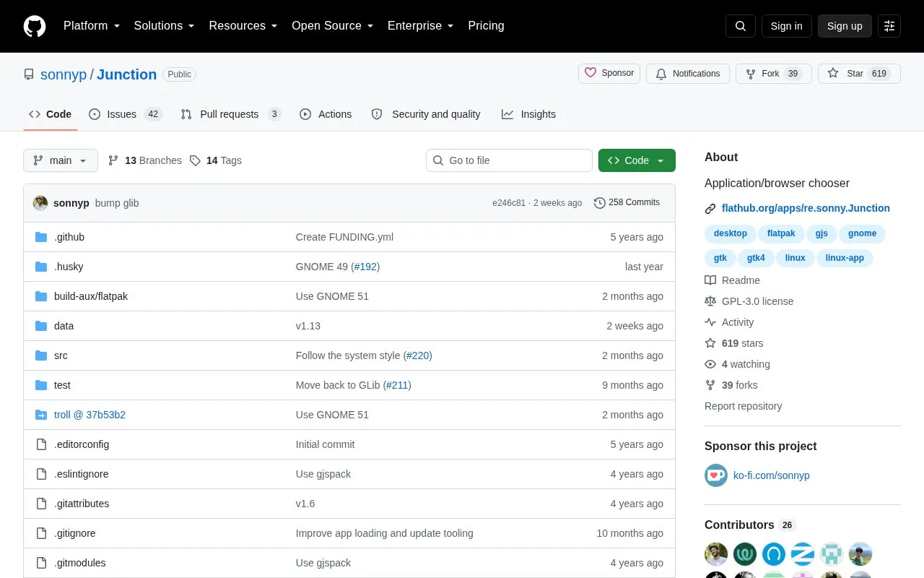924x578 pixels.
Task: Click the Report repository link
Action: pos(743,406)
